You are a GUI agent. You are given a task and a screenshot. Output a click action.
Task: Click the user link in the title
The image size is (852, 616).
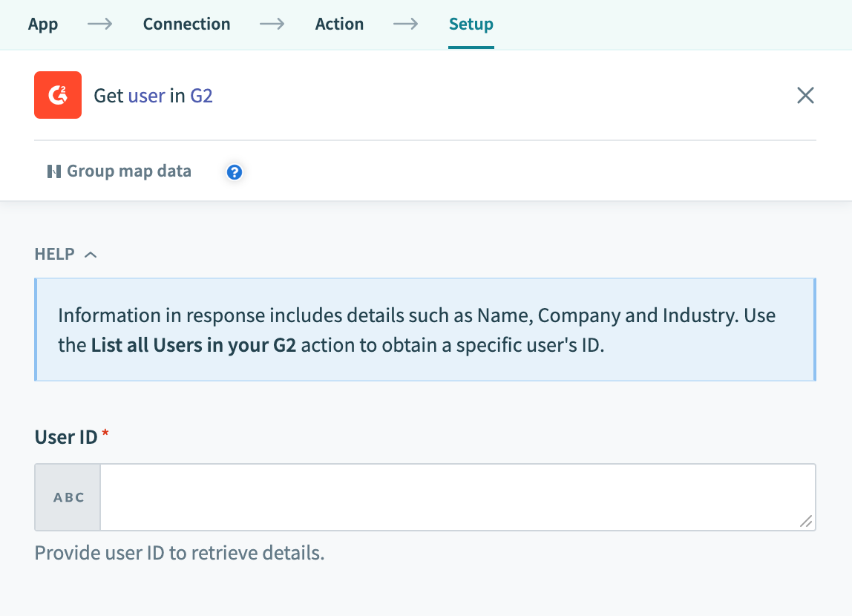[x=148, y=95]
